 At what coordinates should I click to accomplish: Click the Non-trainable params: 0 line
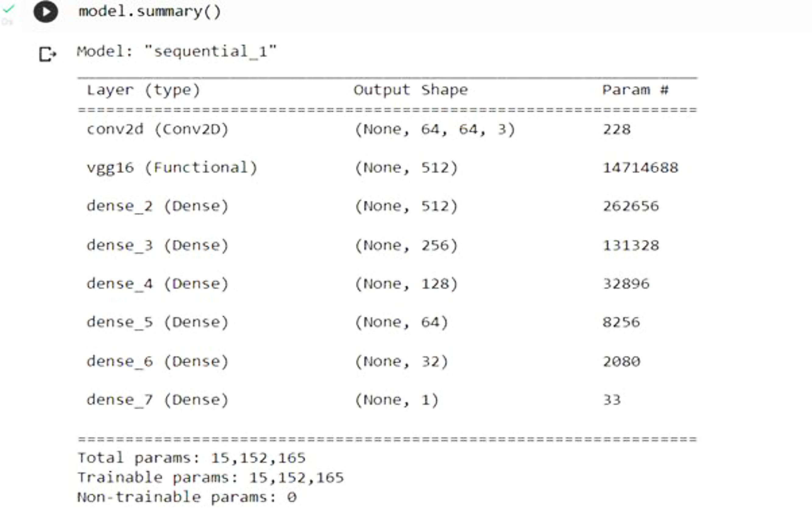tap(187, 497)
